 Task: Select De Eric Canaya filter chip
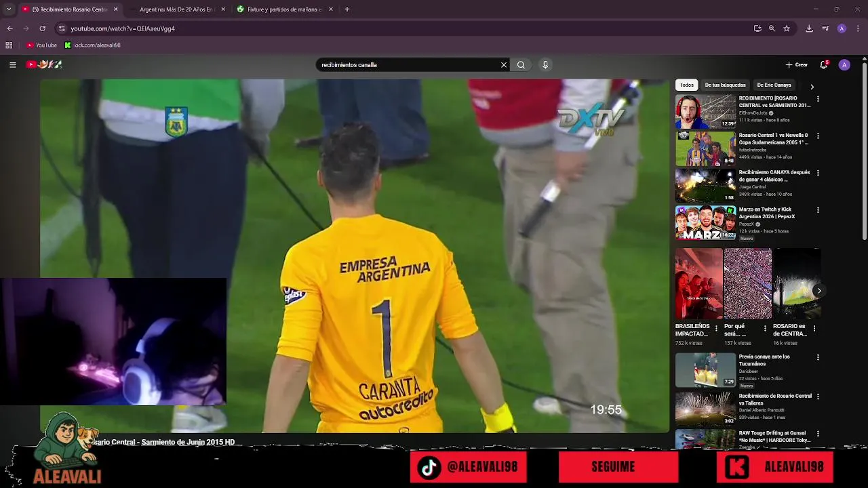774,85
